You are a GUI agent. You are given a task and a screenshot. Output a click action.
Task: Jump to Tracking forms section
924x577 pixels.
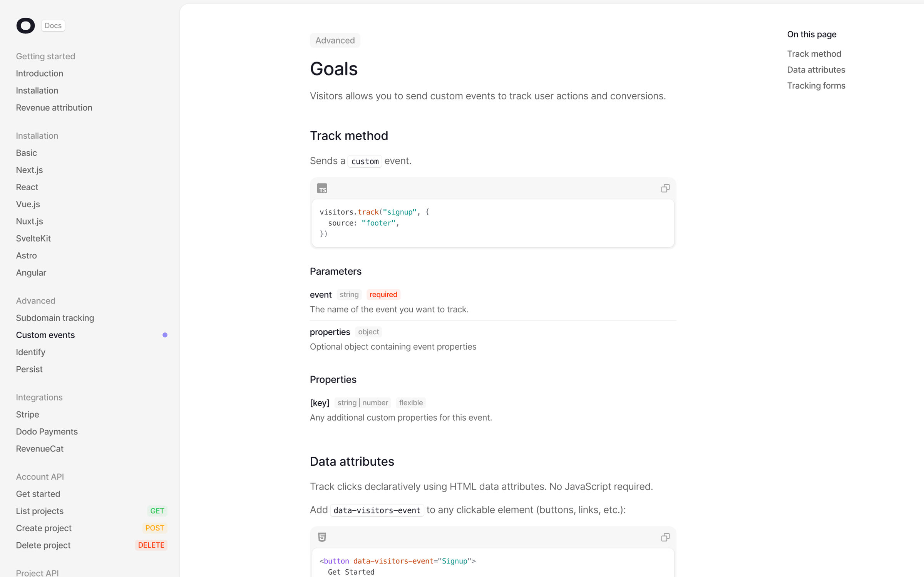coord(816,86)
